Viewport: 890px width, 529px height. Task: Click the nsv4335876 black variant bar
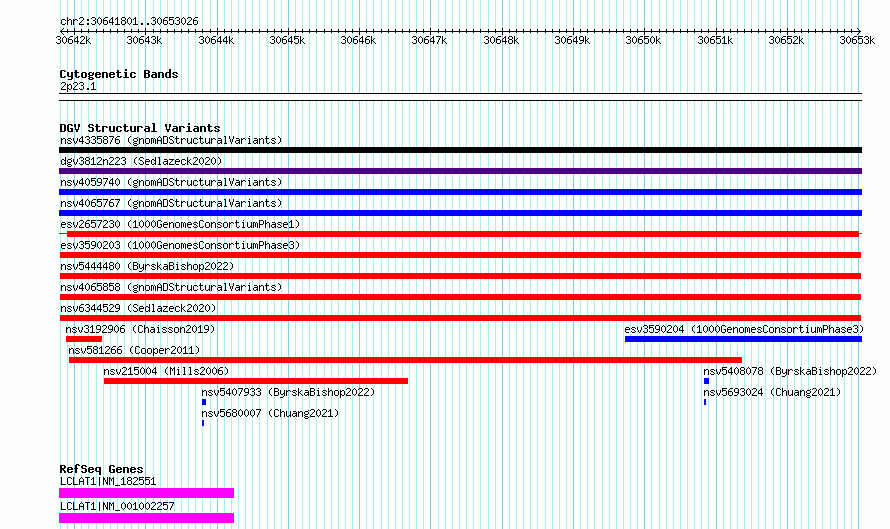click(460, 150)
